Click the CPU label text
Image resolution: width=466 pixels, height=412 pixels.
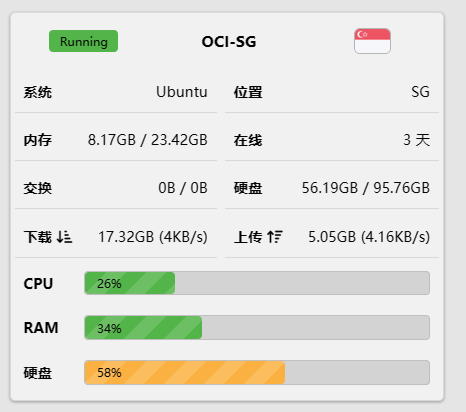click(x=38, y=284)
